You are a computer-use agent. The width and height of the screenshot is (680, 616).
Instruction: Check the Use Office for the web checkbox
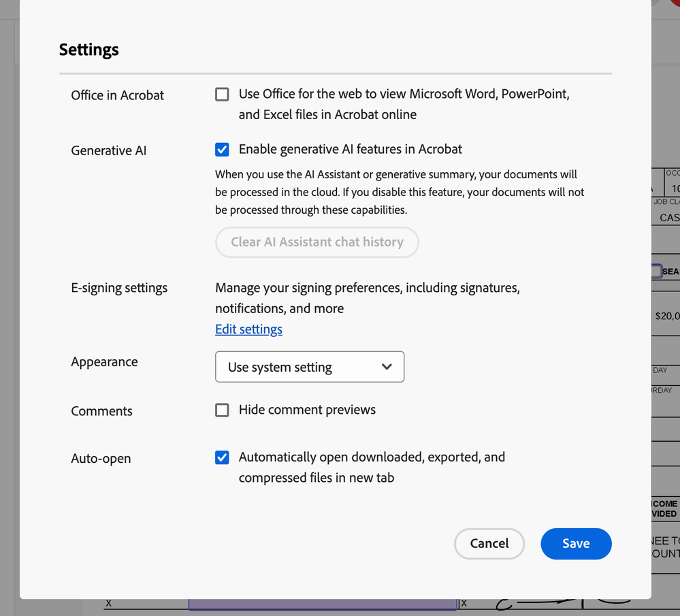[x=222, y=95]
